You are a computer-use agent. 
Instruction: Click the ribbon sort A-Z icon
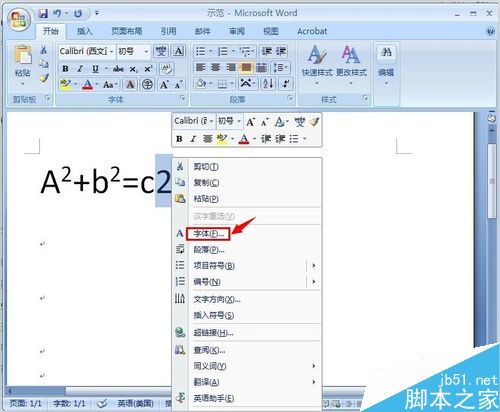(x=268, y=83)
